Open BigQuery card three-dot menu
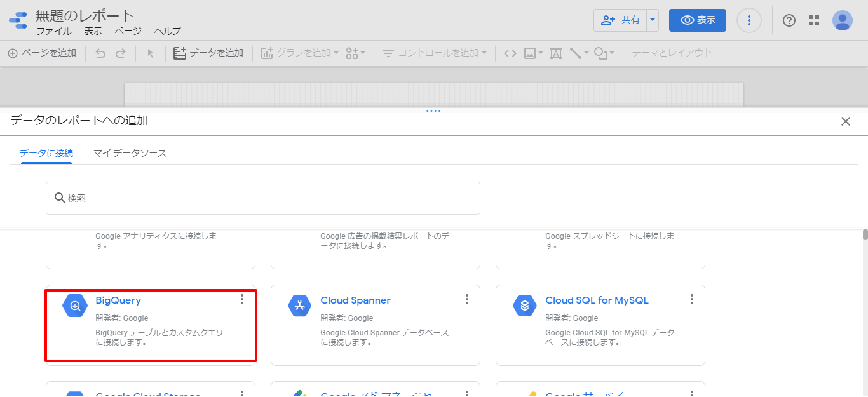 [x=242, y=299]
